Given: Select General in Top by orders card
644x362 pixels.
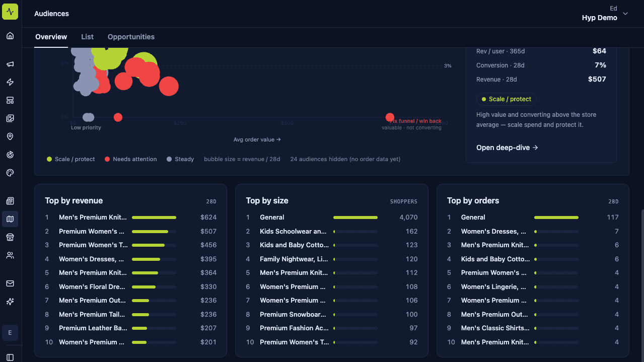Looking at the screenshot, I should click(x=533, y=218).
